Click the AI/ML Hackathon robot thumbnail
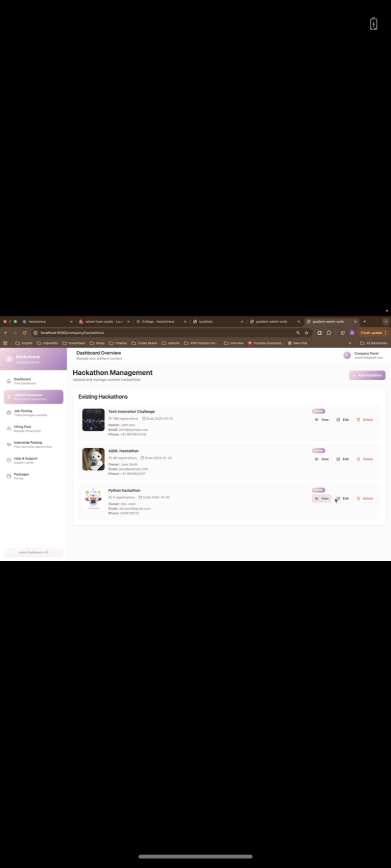Viewport: 391px width, 868px height. point(93,459)
